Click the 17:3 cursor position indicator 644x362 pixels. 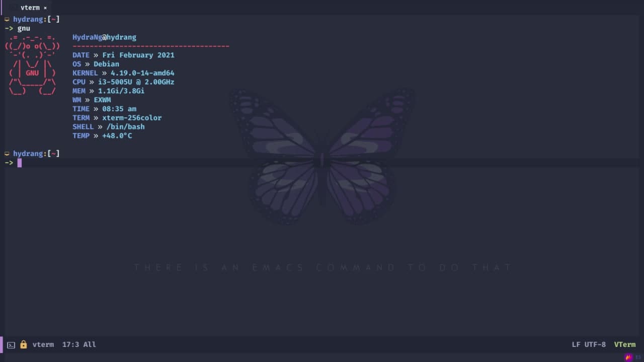pyautogui.click(x=70, y=345)
